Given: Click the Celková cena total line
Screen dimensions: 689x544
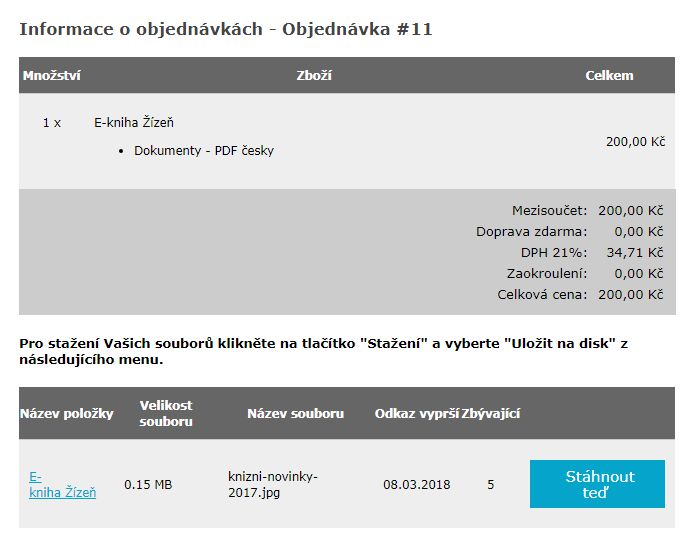Looking at the screenshot, I should click(x=580, y=295).
